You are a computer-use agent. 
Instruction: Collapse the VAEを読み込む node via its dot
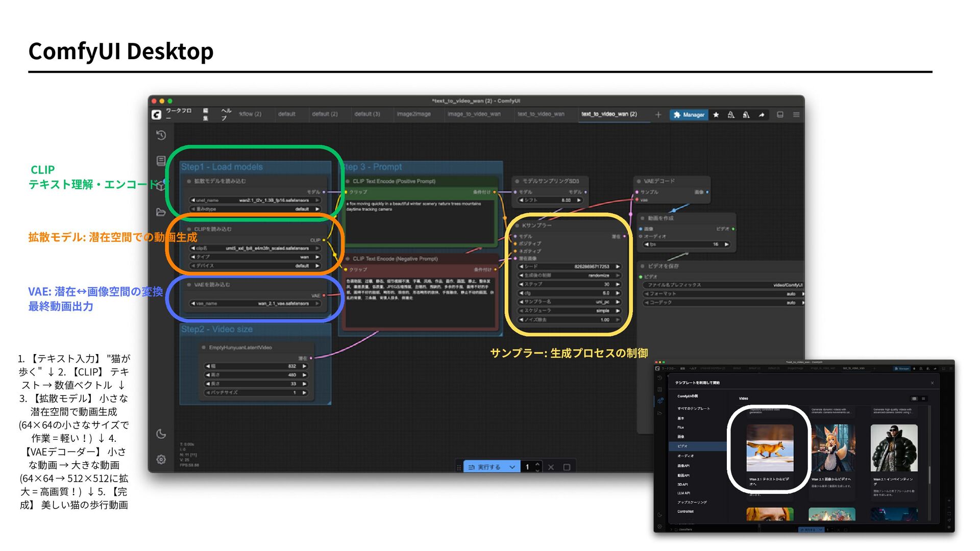click(189, 285)
